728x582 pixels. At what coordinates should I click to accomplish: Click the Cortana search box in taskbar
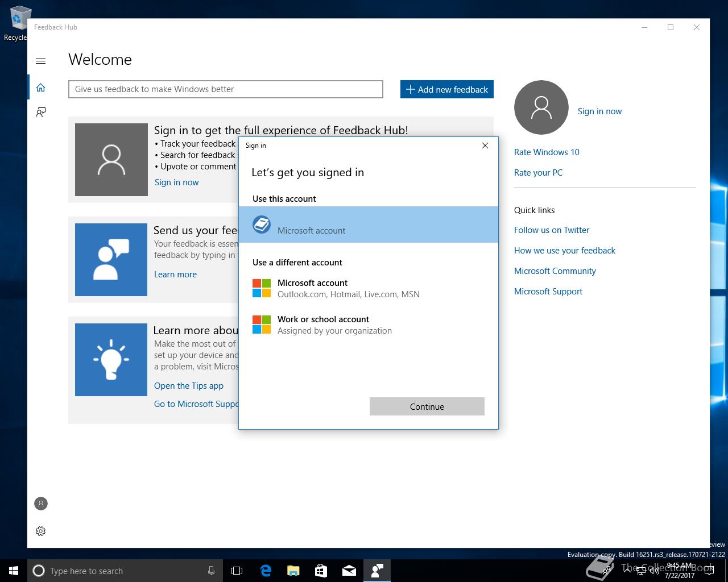(x=124, y=571)
